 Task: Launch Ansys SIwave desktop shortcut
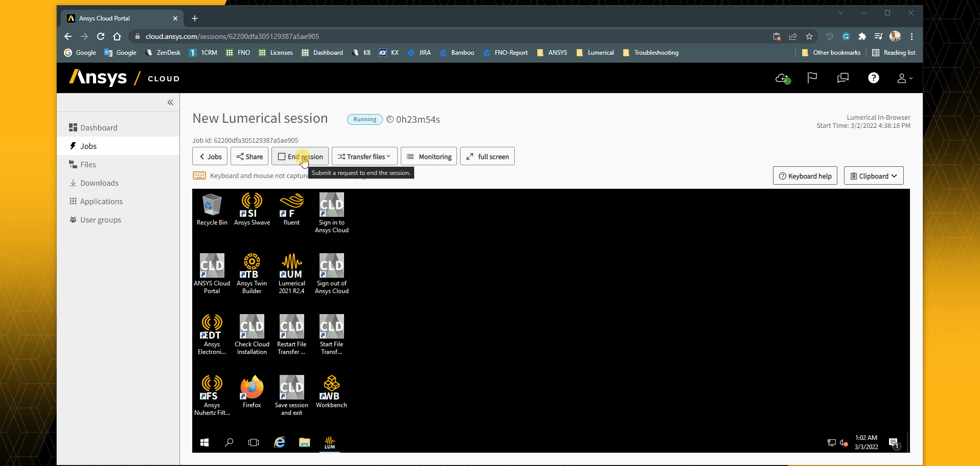tap(252, 210)
